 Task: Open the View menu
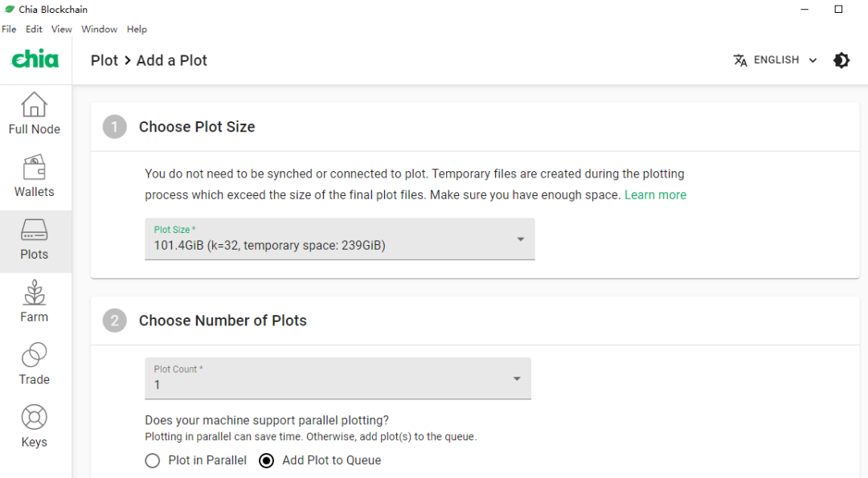point(61,29)
